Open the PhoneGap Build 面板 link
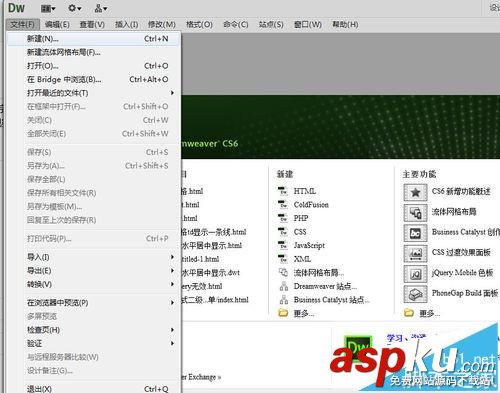The width and height of the screenshot is (500, 393). (465, 293)
